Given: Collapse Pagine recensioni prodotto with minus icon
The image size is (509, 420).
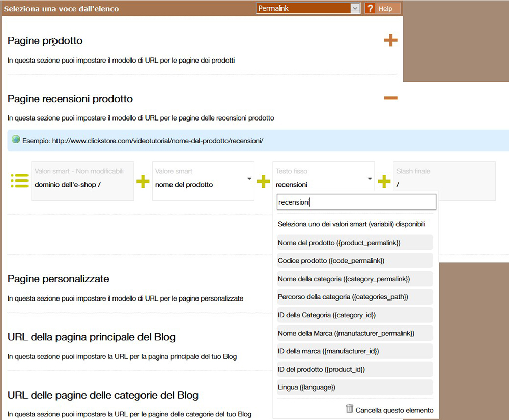Looking at the screenshot, I should tap(390, 98).
